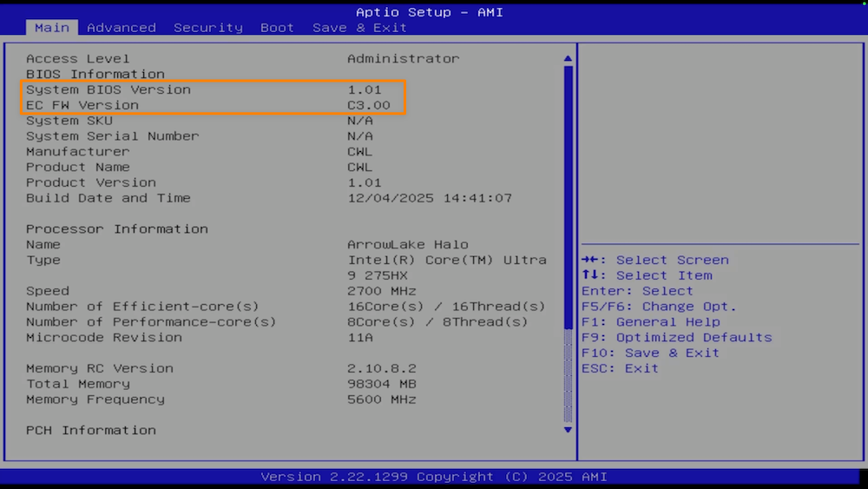The image size is (868, 489).
Task: Go to the Boot tab
Action: click(x=277, y=28)
